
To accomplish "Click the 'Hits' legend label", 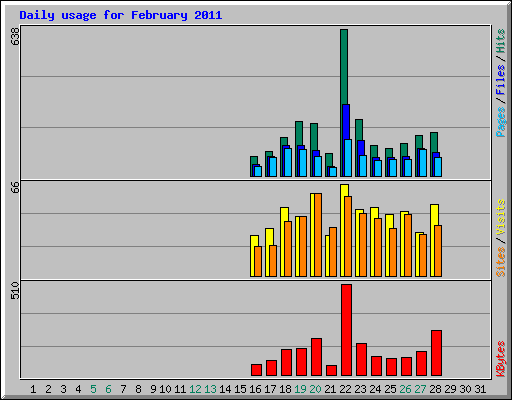I will (501, 41).
